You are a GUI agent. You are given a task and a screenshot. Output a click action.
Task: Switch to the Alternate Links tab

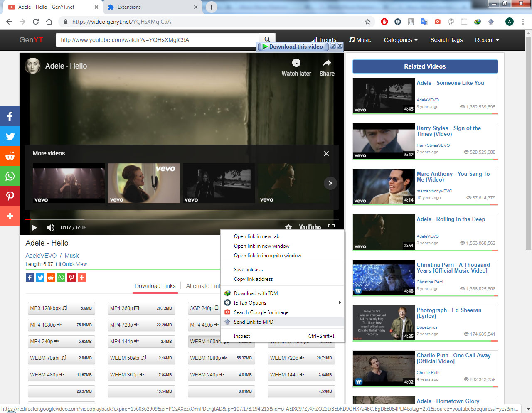pyautogui.click(x=203, y=286)
